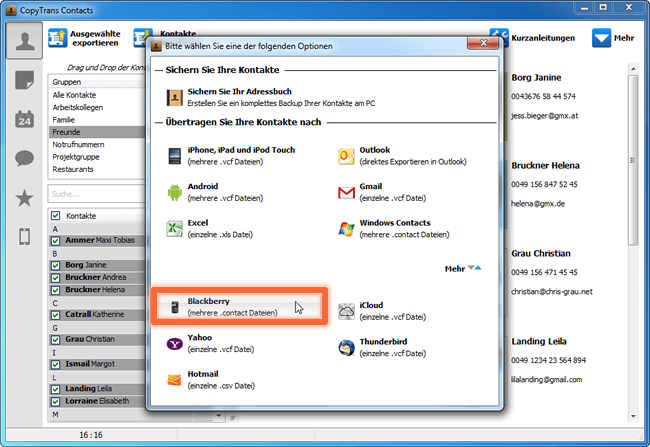Open the Notes sidebar icon

pos(24,80)
